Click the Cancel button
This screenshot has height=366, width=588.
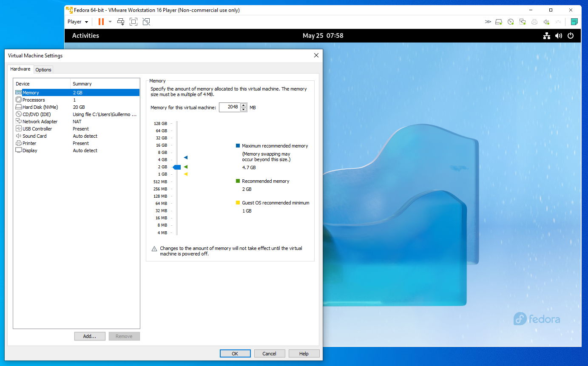(270, 353)
